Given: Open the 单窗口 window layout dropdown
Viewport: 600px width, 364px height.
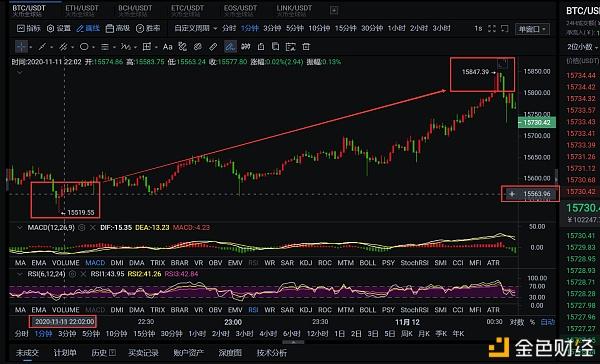Looking at the screenshot, I should click(x=532, y=29).
